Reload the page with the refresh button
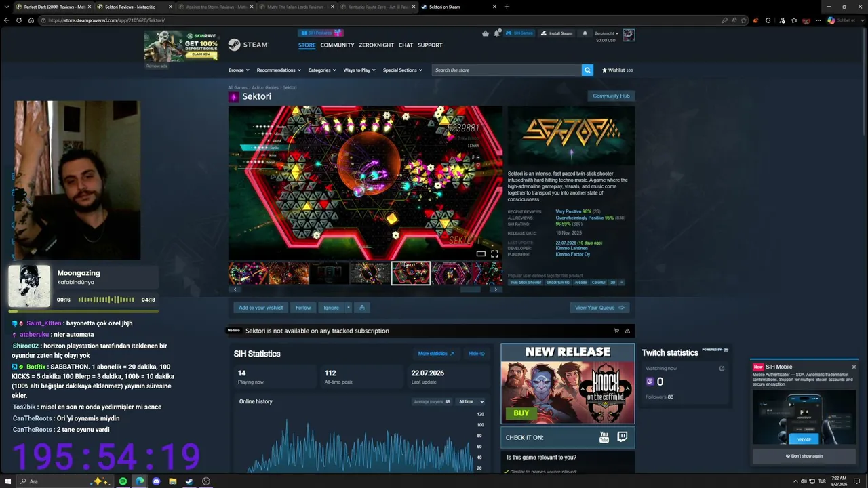This screenshot has height=488, width=868. click(x=19, y=20)
